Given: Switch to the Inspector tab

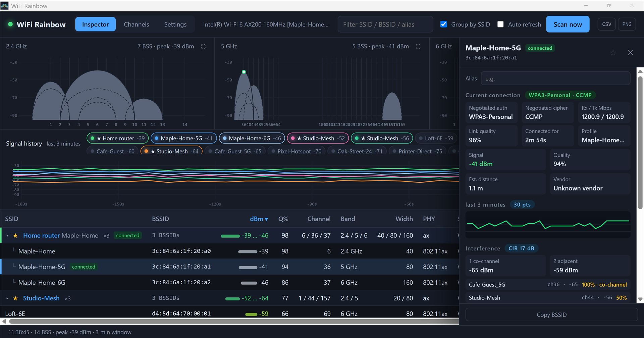Looking at the screenshot, I should [x=95, y=24].
